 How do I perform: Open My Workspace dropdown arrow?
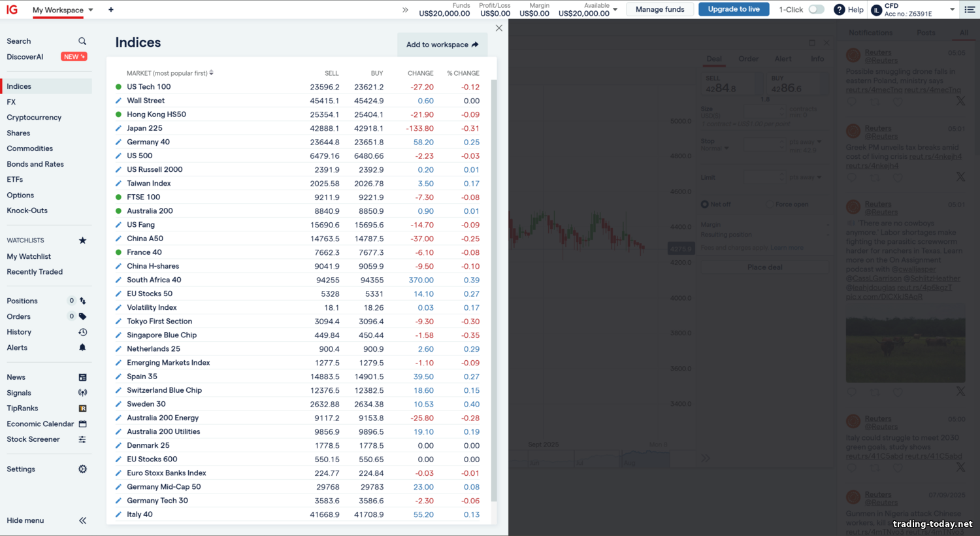tap(91, 10)
